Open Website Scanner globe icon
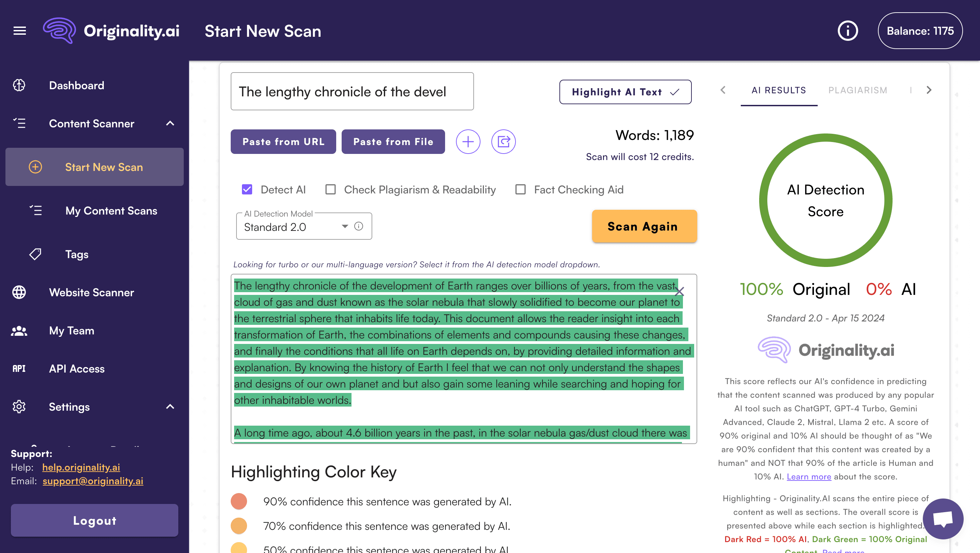The width and height of the screenshot is (980, 553). [x=19, y=292]
